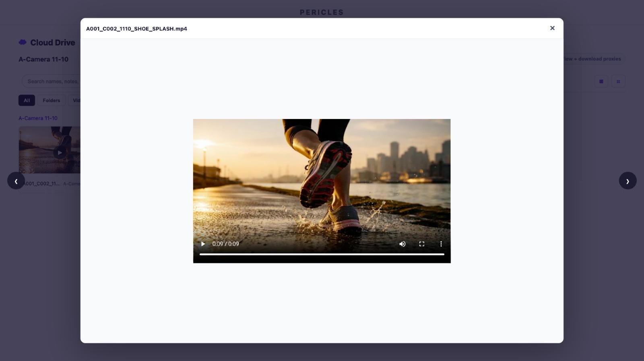Image resolution: width=644 pixels, height=361 pixels.
Task: Select the Folders filter tab
Action: click(x=52, y=101)
